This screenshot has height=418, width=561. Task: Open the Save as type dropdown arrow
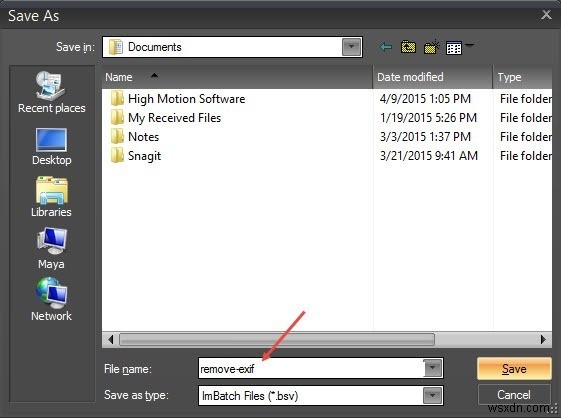(433, 395)
